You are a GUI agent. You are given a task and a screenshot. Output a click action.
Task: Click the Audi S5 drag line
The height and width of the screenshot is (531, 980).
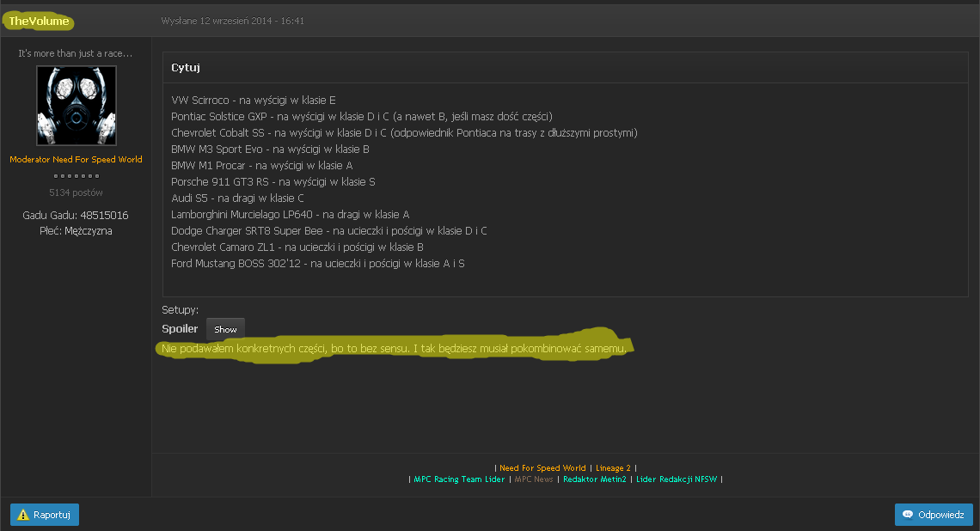[x=237, y=198]
